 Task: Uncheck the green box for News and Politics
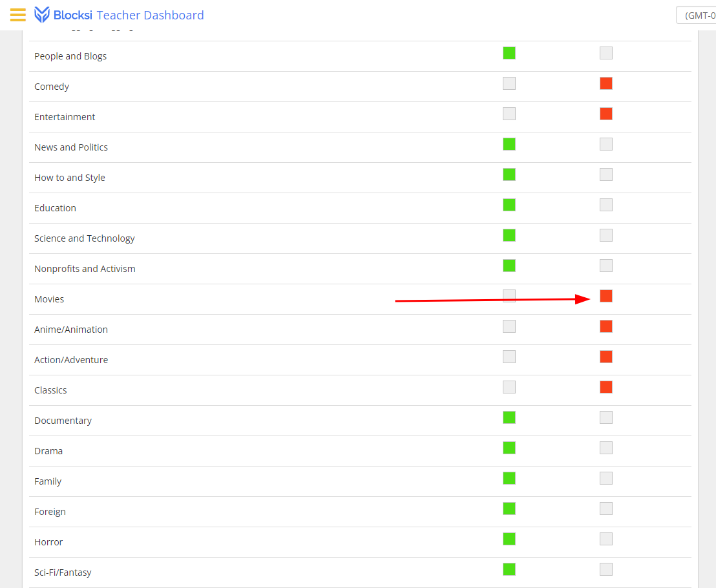click(509, 144)
